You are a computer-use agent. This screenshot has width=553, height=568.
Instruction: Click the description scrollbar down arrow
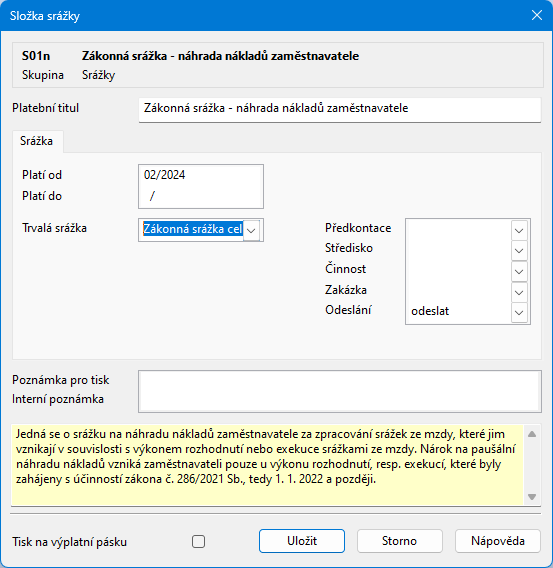(532, 497)
